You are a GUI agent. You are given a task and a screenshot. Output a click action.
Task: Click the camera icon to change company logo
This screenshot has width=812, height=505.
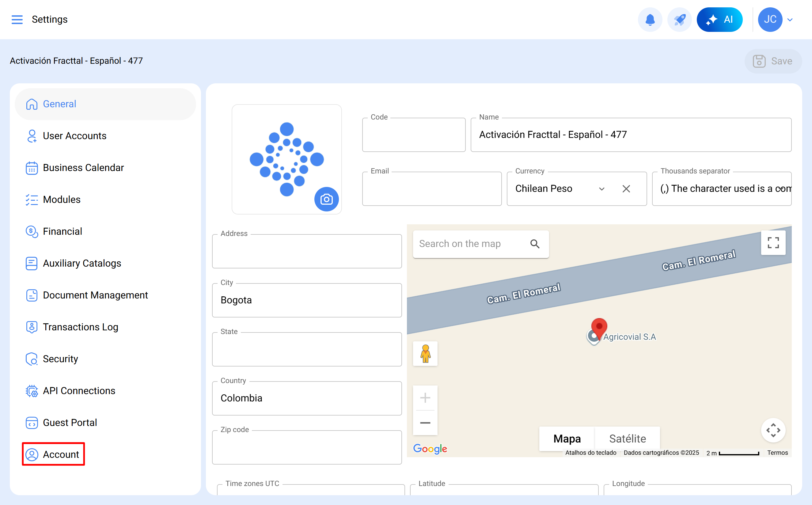[x=327, y=199]
